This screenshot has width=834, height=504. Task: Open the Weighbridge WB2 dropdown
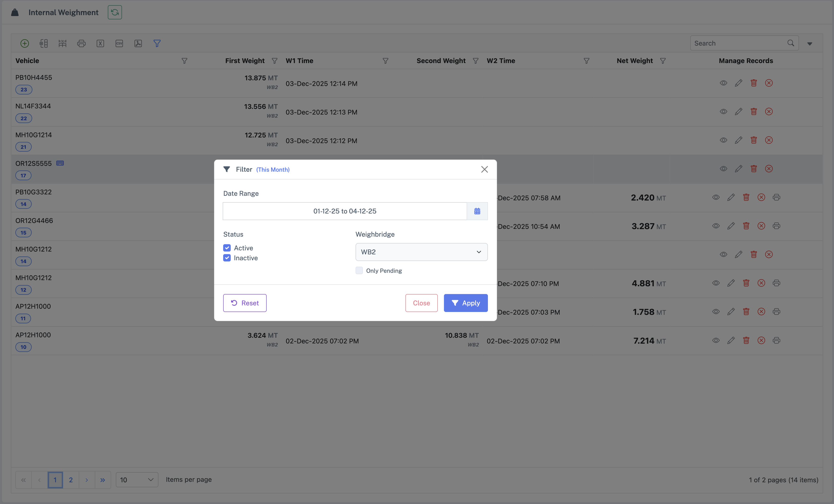click(x=421, y=252)
